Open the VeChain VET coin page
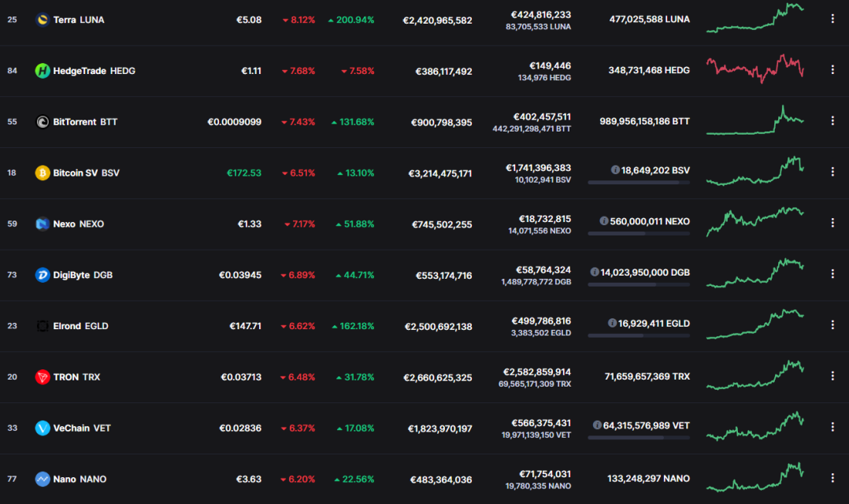This screenshot has width=849, height=504. pyautogui.click(x=82, y=428)
